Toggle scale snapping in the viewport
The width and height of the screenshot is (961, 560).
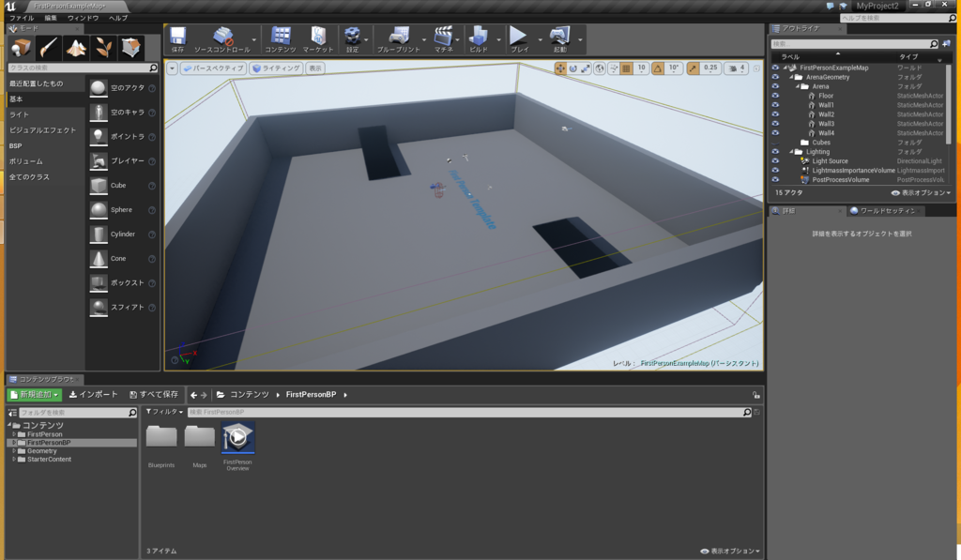pos(693,68)
